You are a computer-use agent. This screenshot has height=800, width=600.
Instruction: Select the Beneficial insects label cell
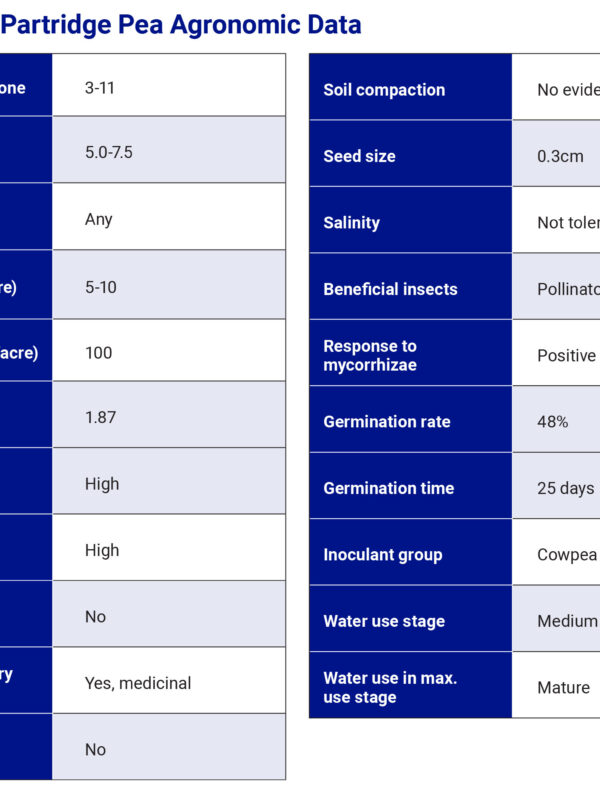[x=390, y=289]
